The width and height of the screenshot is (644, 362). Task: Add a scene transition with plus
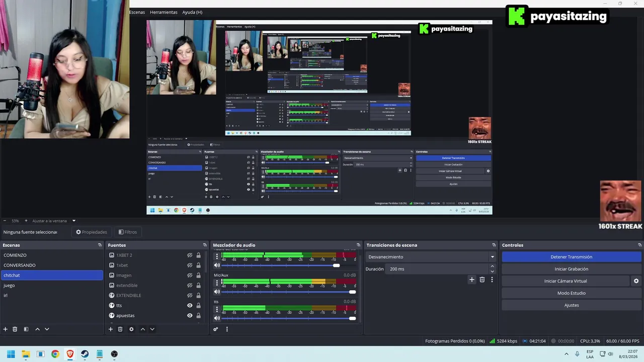point(471,280)
